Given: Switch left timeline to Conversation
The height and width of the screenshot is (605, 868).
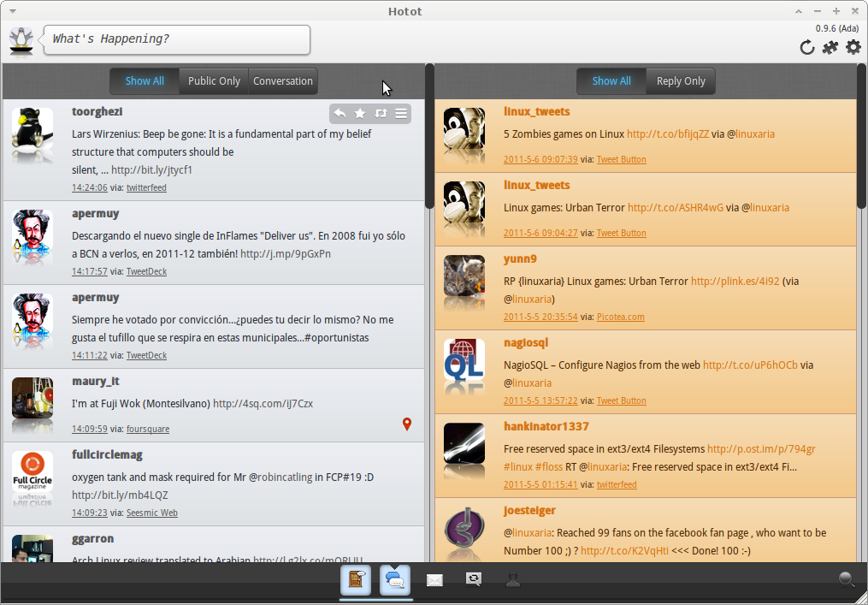Looking at the screenshot, I should 283,81.
